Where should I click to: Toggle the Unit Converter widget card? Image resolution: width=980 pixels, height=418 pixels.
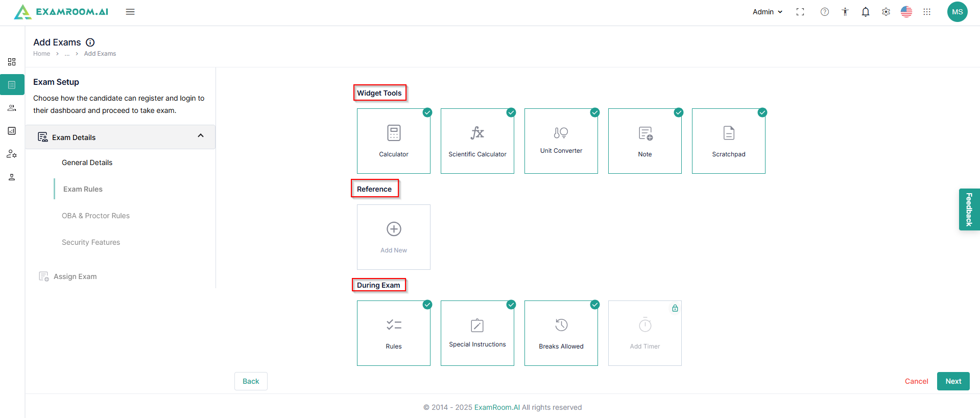pos(561,141)
